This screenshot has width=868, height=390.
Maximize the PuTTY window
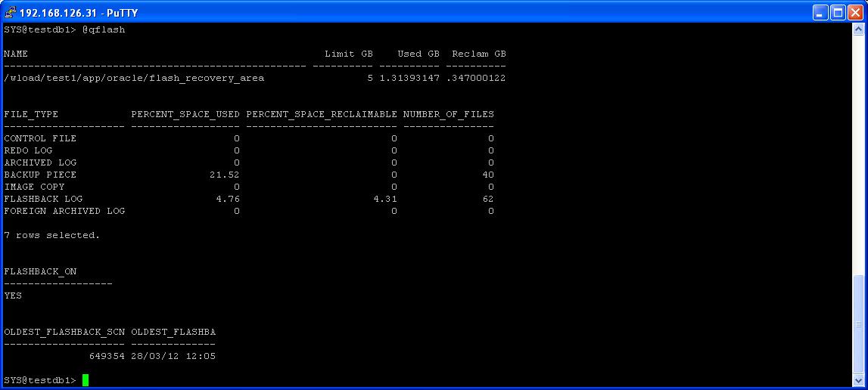click(x=838, y=12)
